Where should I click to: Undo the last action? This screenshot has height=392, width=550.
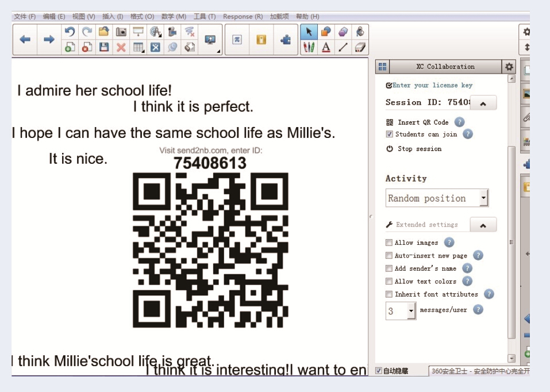point(70,32)
